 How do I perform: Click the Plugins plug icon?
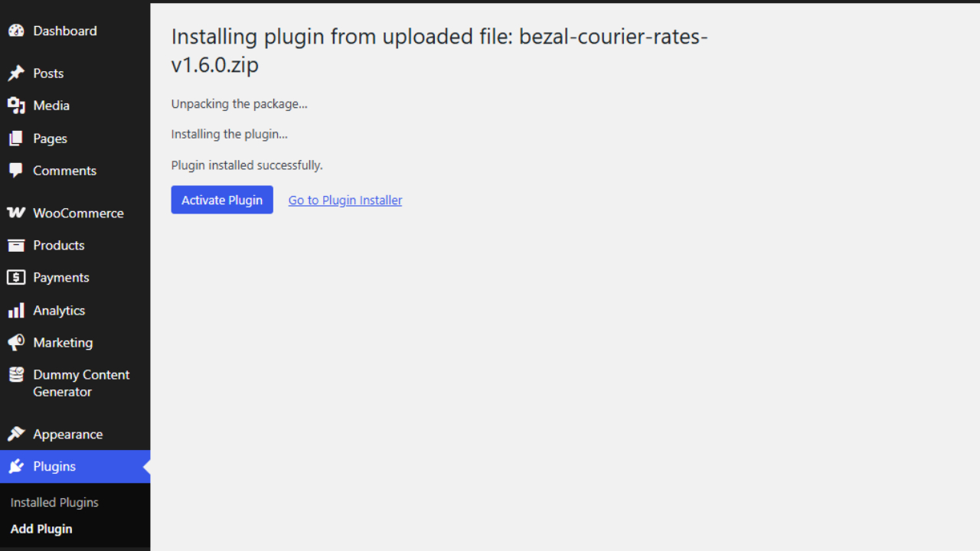point(16,466)
